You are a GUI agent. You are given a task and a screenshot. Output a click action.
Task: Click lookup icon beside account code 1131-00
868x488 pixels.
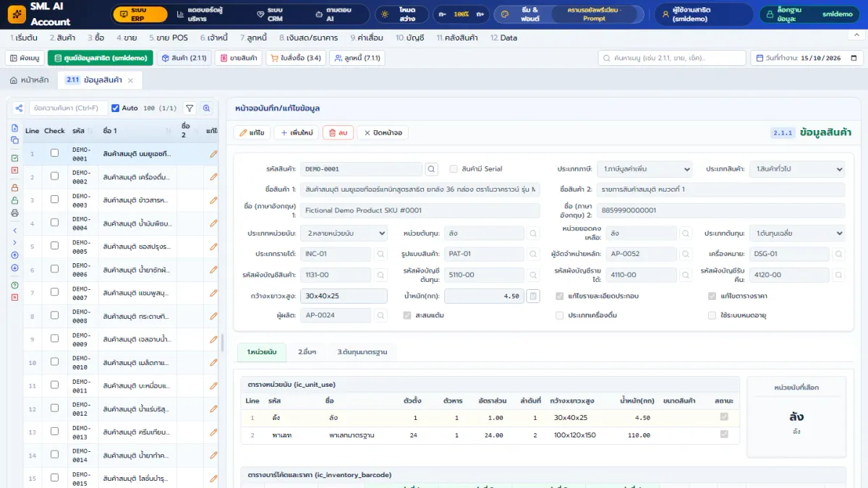point(380,275)
